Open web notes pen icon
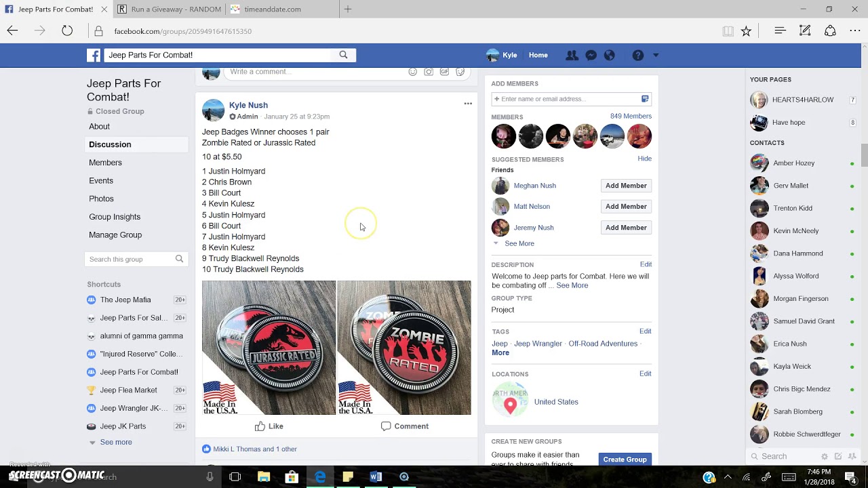This screenshot has height=488, width=868. click(x=805, y=30)
